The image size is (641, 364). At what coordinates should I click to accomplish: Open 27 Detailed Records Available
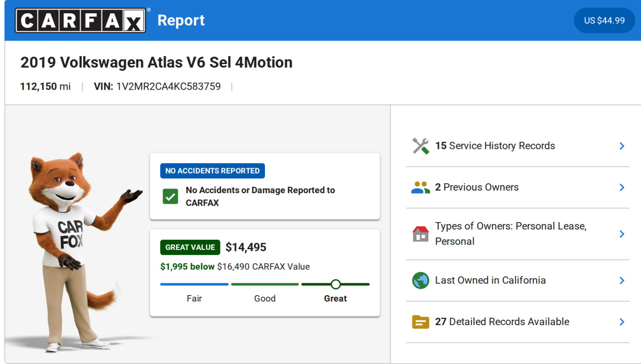click(518, 322)
